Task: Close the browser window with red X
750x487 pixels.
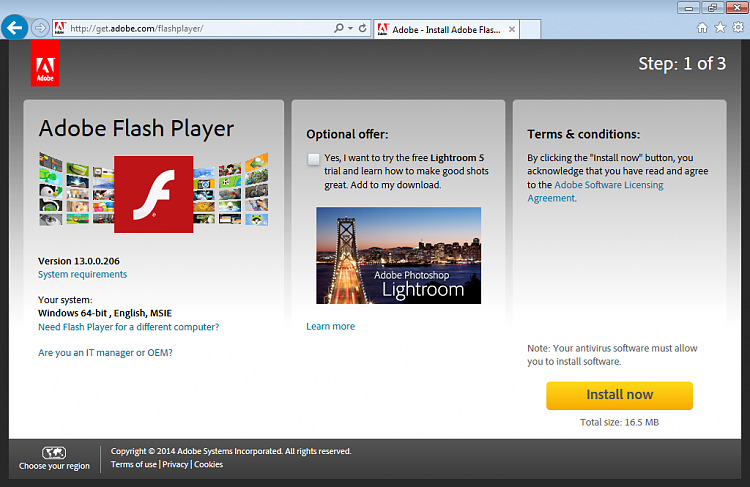Action: pyautogui.click(x=737, y=8)
